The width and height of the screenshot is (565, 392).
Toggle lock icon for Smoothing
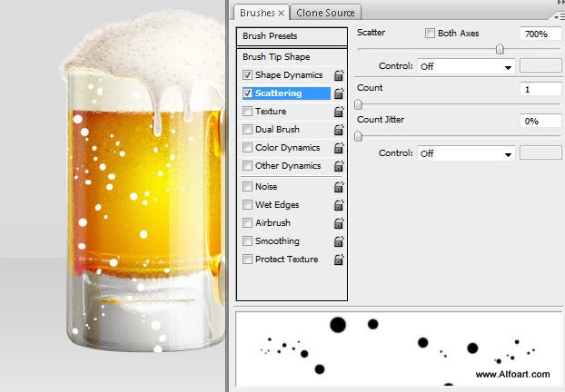(x=338, y=240)
